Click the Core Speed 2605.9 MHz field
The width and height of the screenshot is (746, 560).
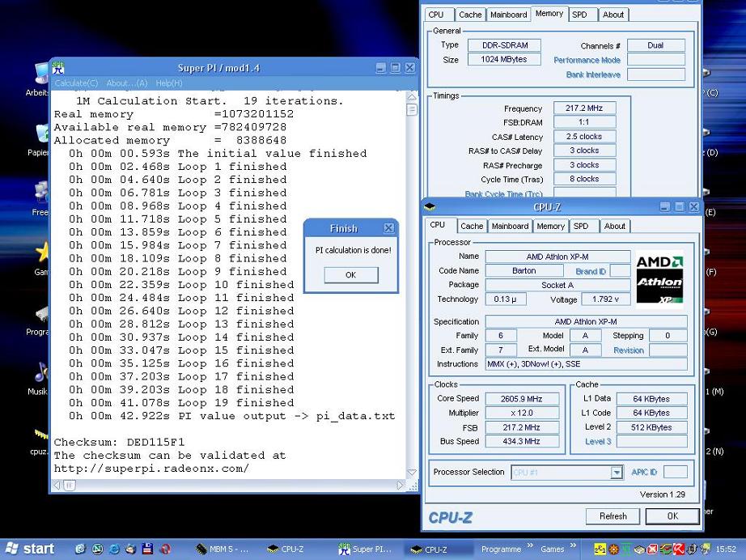pos(521,399)
